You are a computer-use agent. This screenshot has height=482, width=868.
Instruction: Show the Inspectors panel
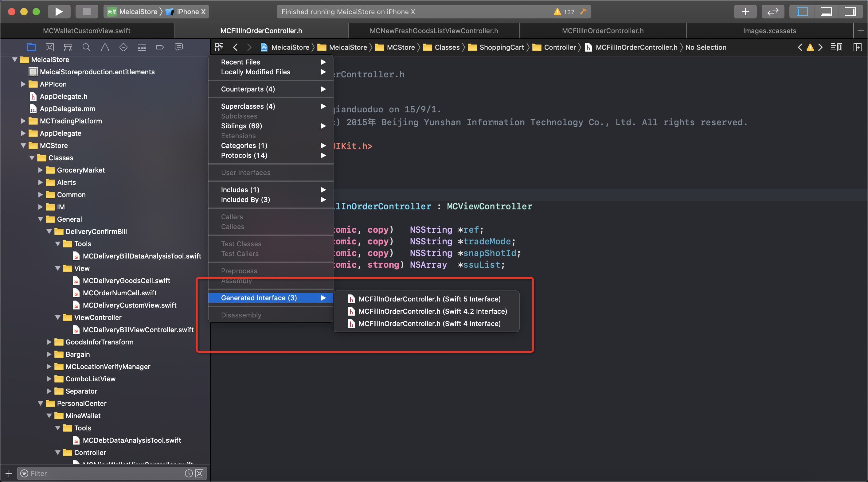(x=850, y=12)
